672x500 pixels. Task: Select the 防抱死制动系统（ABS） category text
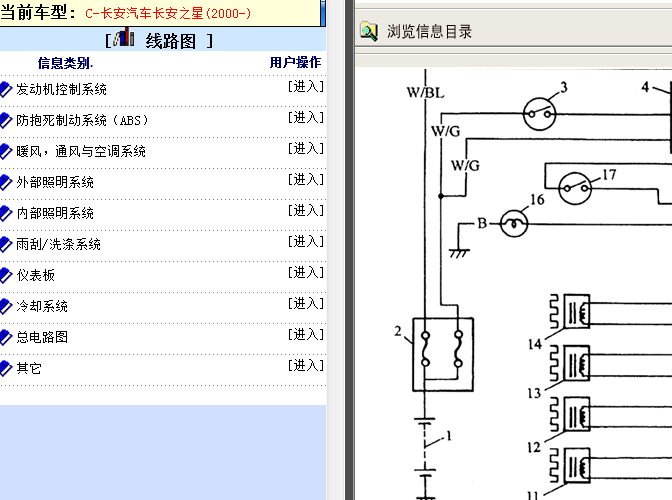pos(82,120)
